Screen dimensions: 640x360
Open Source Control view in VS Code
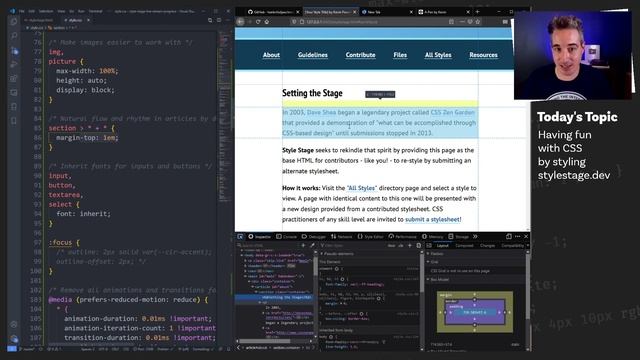point(14,51)
